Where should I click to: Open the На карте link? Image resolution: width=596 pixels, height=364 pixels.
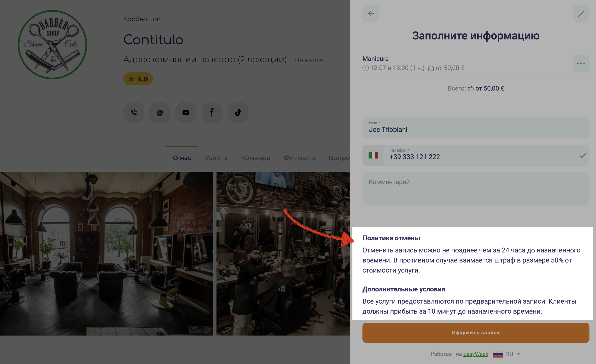click(x=309, y=60)
